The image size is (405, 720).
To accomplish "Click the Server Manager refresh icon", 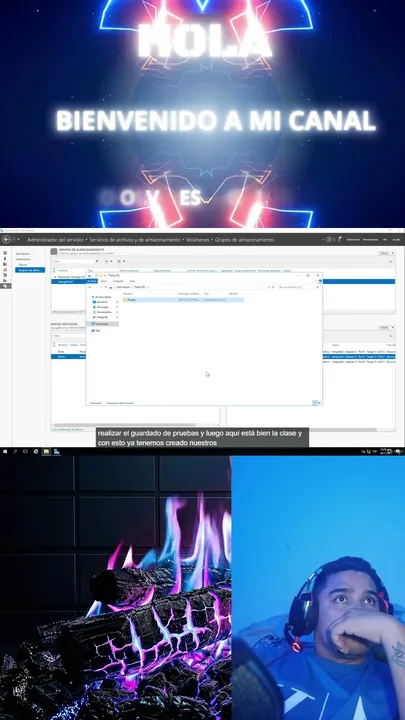I will coord(329,239).
